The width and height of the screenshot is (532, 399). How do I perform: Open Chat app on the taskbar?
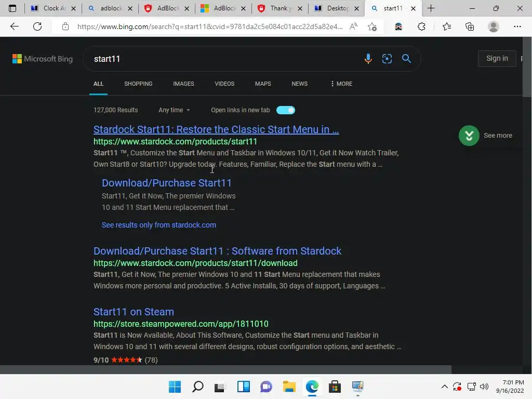click(x=266, y=387)
